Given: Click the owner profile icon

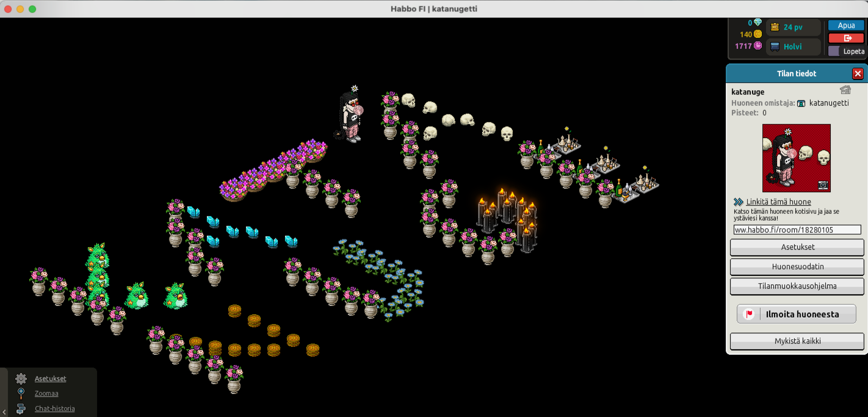Looking at the screenshot, I should tap(801, 103).
